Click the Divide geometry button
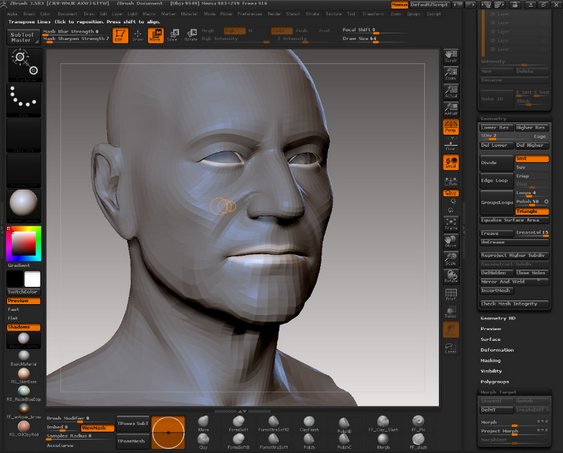Viewport: 563px width, 453px height. (x=497, y=163)
